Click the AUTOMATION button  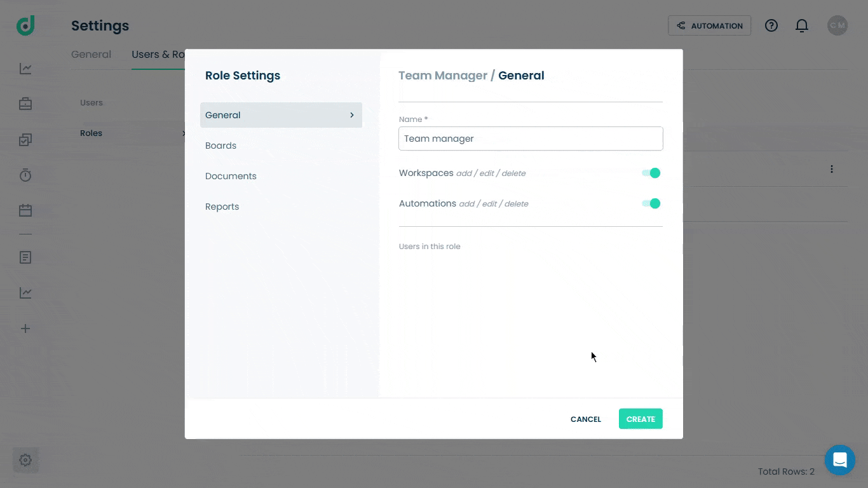point(709,25)
